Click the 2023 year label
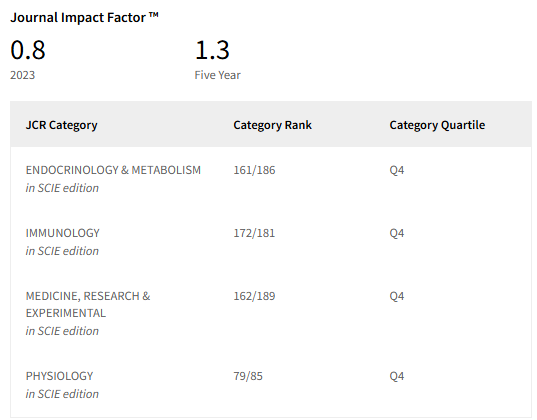The width and height of the screenshot is (537, 420). pos(23,75)
